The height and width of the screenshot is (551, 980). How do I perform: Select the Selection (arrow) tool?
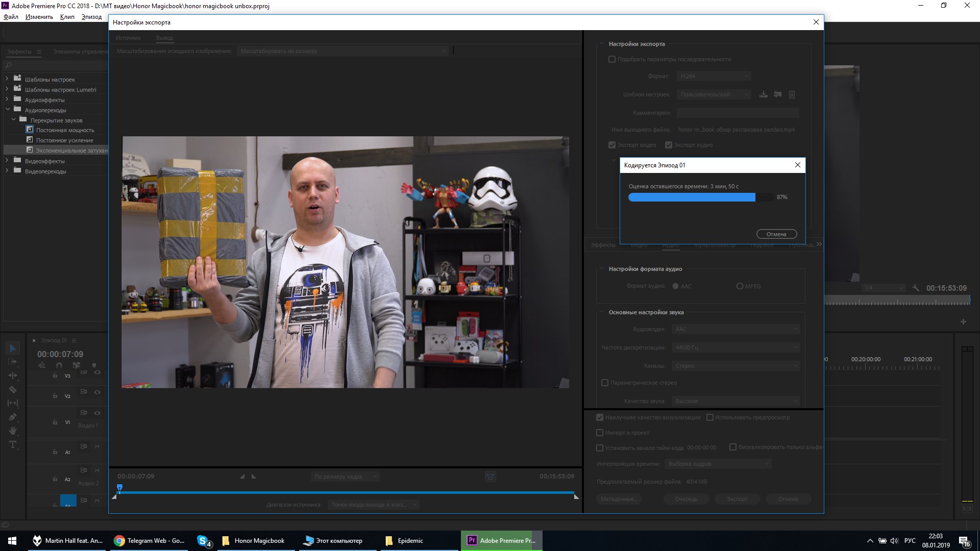pyautogui.click(x=13, y=348)
